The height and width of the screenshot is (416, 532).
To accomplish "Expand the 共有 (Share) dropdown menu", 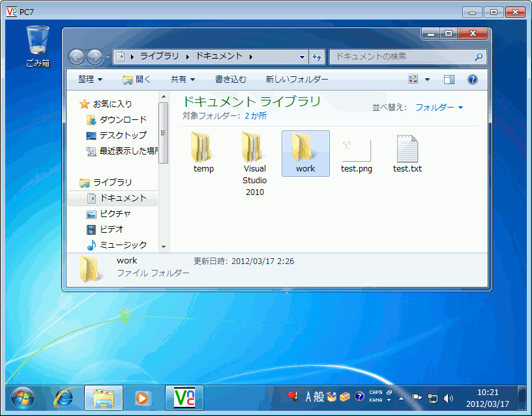I will tap(182, 79).
